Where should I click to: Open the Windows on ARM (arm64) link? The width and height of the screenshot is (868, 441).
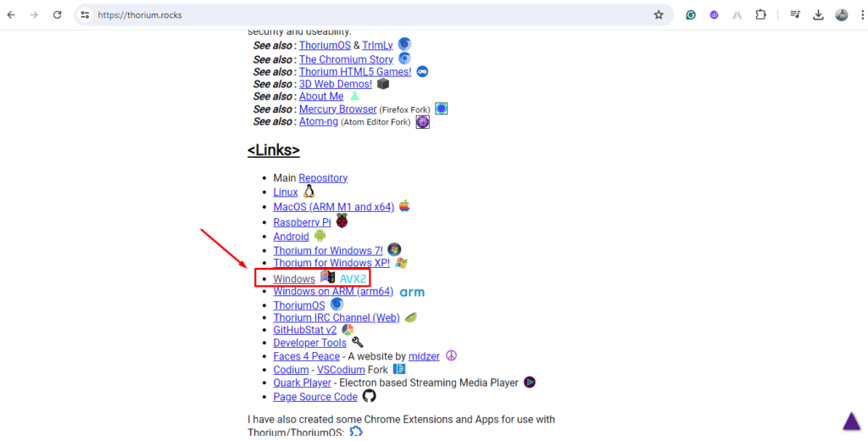pos(333,292)
